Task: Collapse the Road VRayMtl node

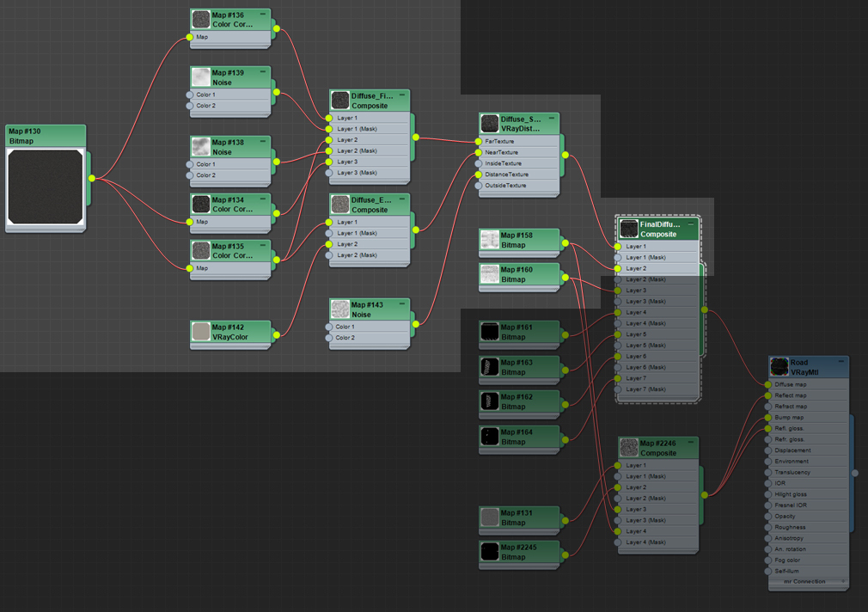Action: tap(840, 361)
